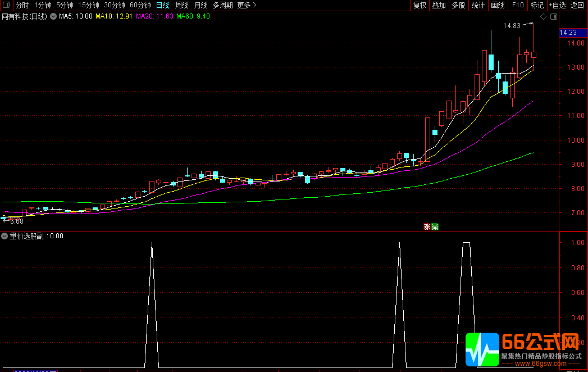Open the 标记 mark tool
Viewport: 588px width, 372px height.
click(537, 5)
